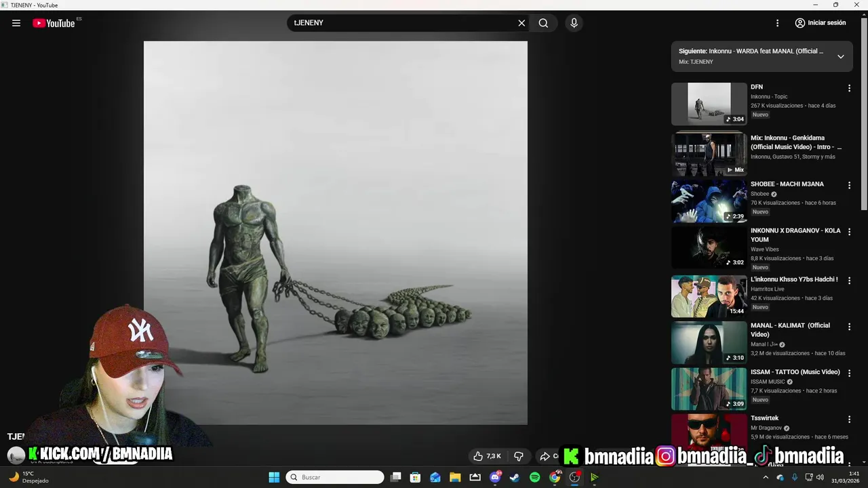Open options for SHOBEE - MACHI M3ANA
868x488 pixels.
(x=849, y=185)
